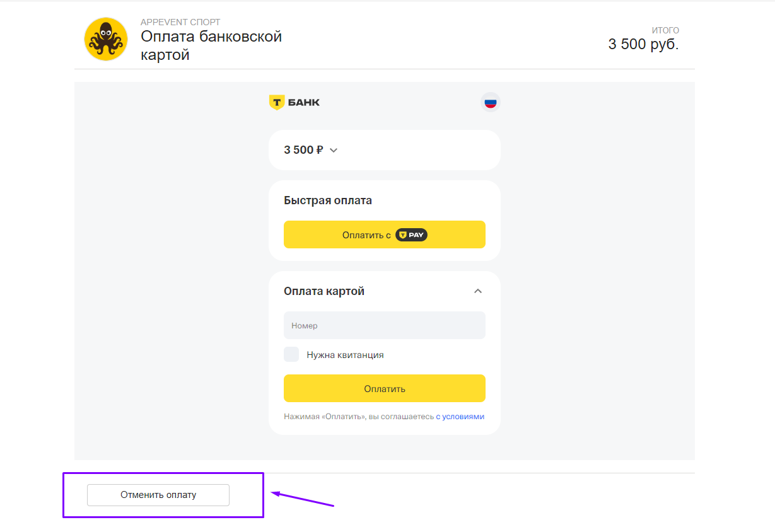Viewport: 775px width, 532px height.
Task: Click the 3 500 руб. total at top right
Action: (643, 44)
